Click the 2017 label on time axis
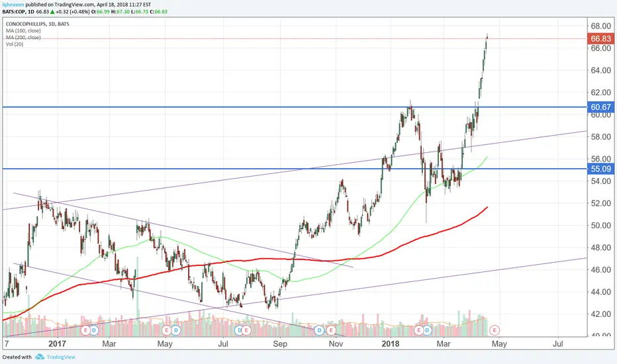 point(57,344)
